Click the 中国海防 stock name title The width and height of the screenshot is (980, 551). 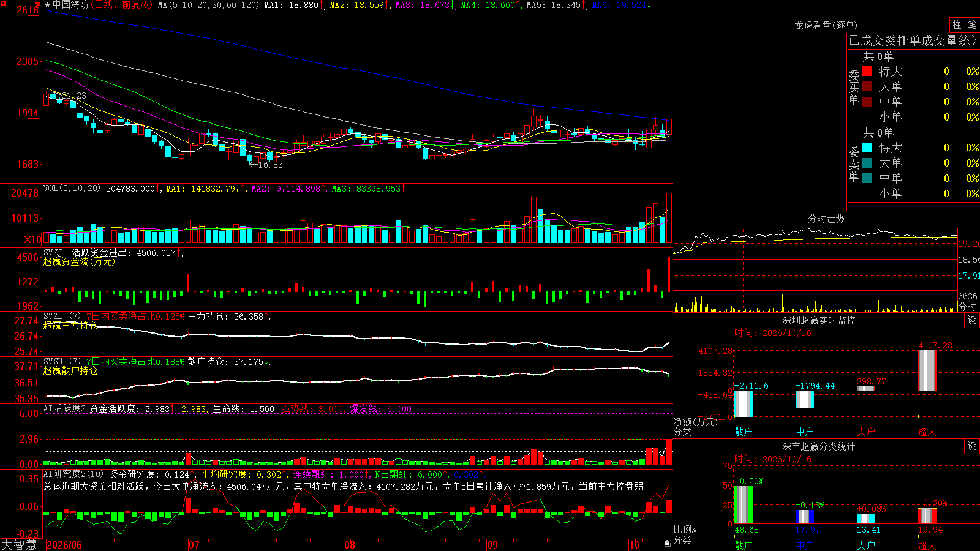click(x=70, y=5)
